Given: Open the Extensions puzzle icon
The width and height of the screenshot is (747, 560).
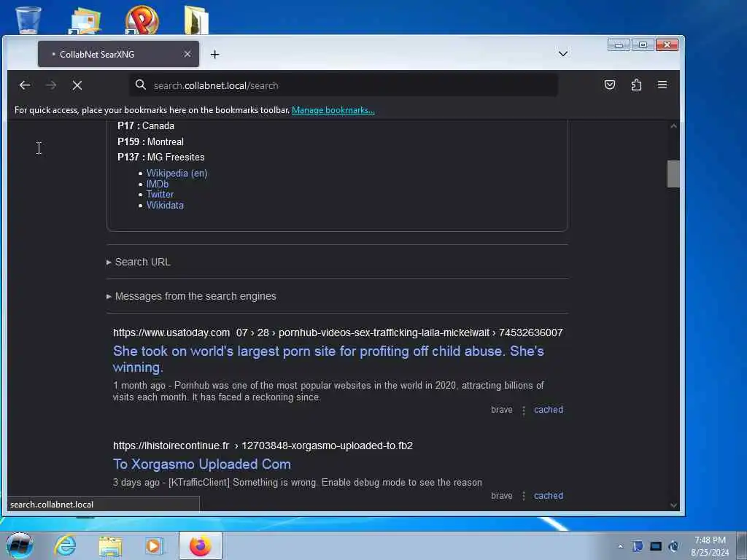Looking at the screenshot, I should [636, 85].
